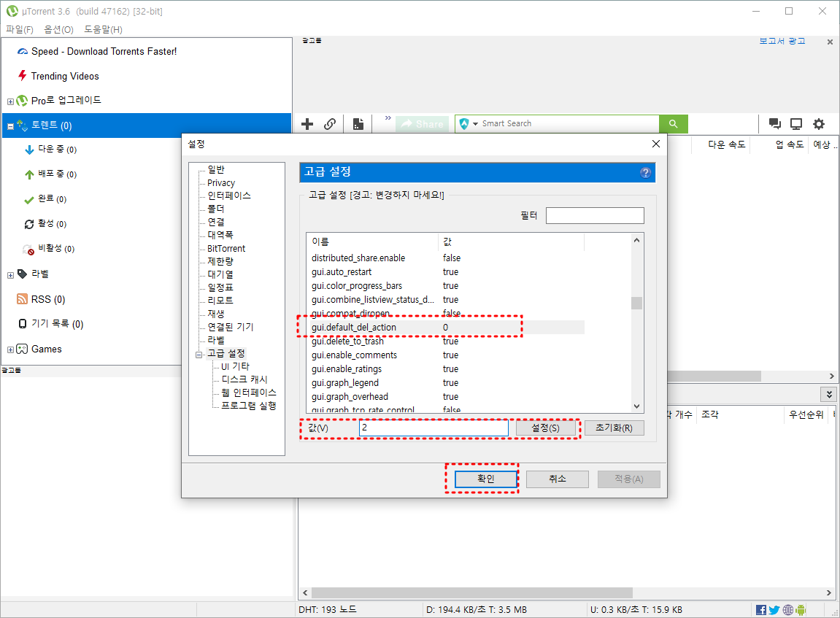Click the 값(V) value input field

click(434, 428)
